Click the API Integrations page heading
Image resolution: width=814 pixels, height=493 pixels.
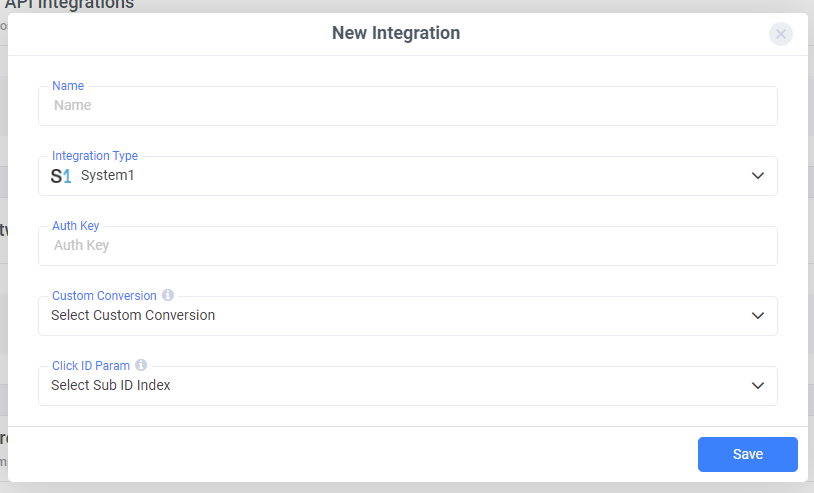point(70,5)
